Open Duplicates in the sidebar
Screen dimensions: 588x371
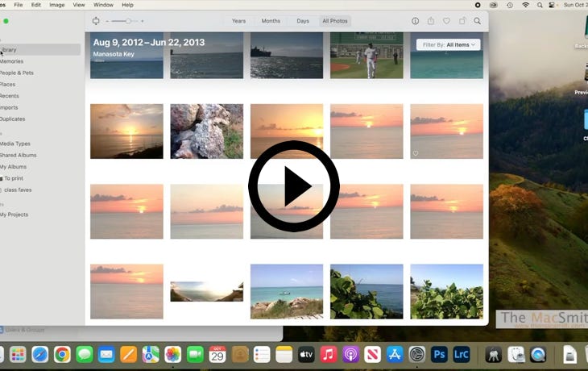[x=13, y=119]
